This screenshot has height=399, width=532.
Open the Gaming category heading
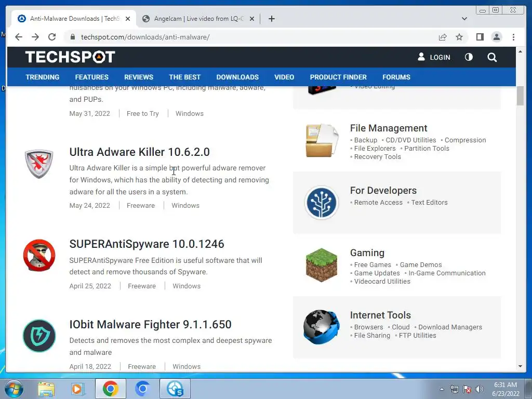pyautogui.click(x=367, y=253)
